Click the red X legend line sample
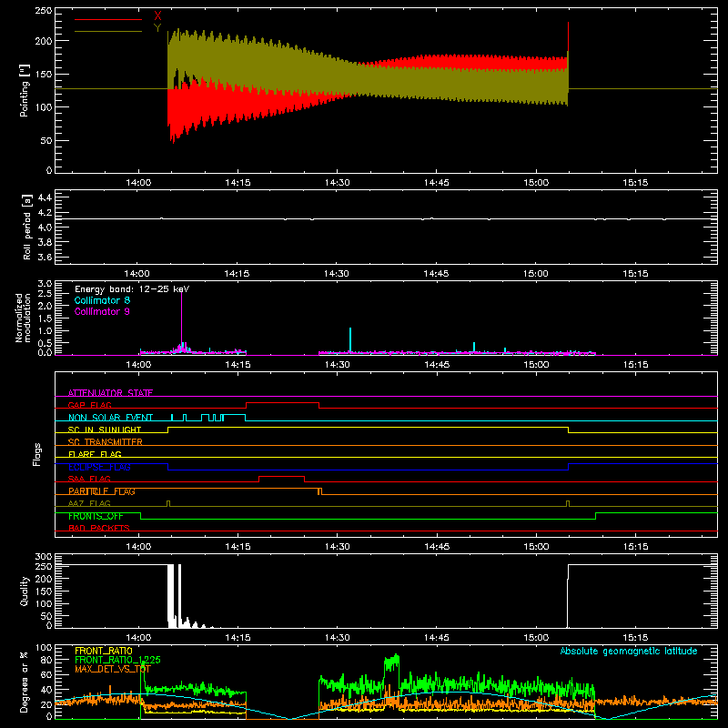 click(108, 19)
